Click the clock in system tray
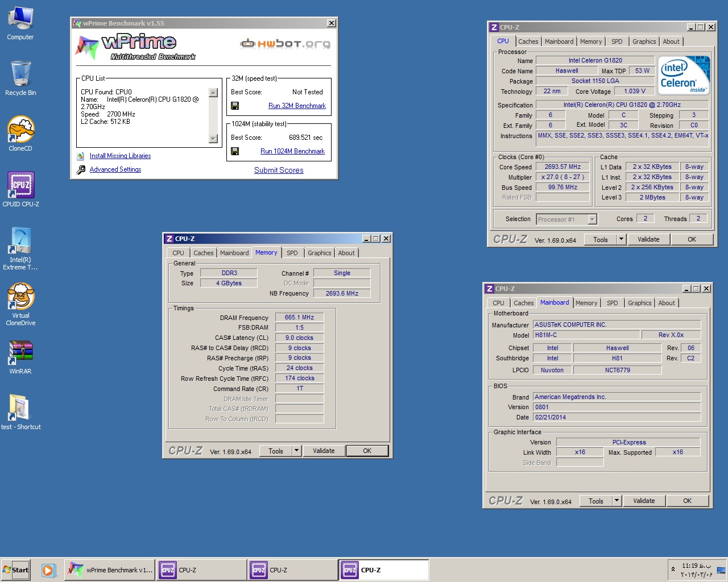 click(x=697, y=570)
